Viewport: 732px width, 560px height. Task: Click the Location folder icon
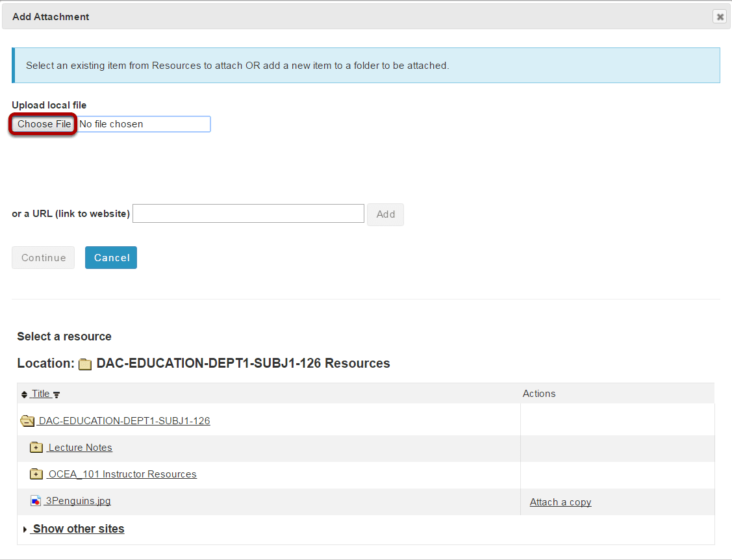85,364
